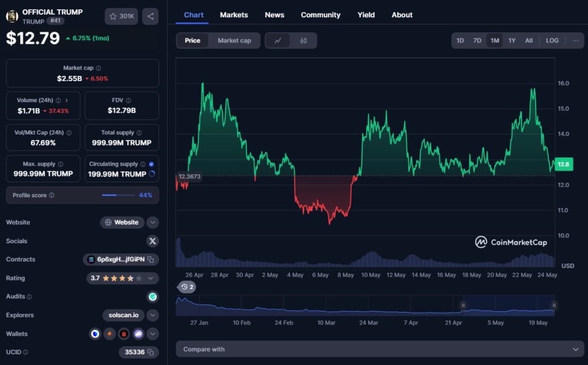Open Vol/Mkt Cap (24h) info icon
The image size is (588, 365).
click(x=69, y=133)
